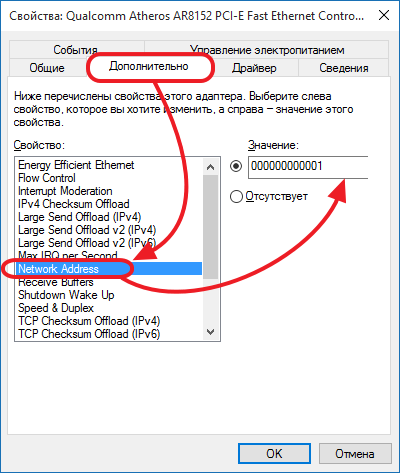Click the Отмена button
This screenshot has width=400, height=473.
pos(355,454)
